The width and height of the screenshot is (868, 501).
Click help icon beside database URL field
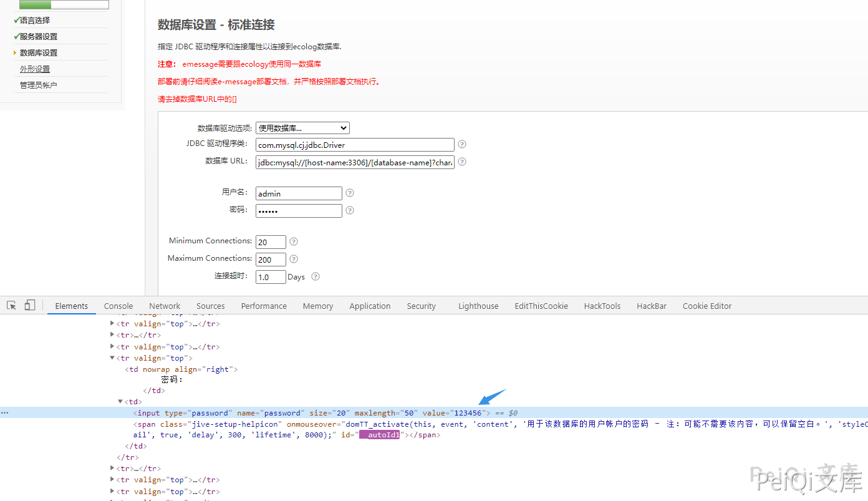point(462,162)
